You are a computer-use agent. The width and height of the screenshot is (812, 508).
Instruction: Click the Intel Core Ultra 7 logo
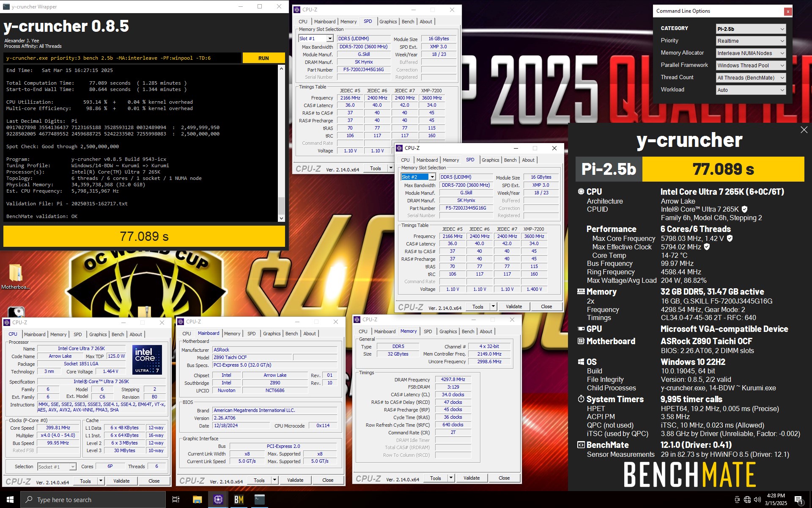pos(147,359)
